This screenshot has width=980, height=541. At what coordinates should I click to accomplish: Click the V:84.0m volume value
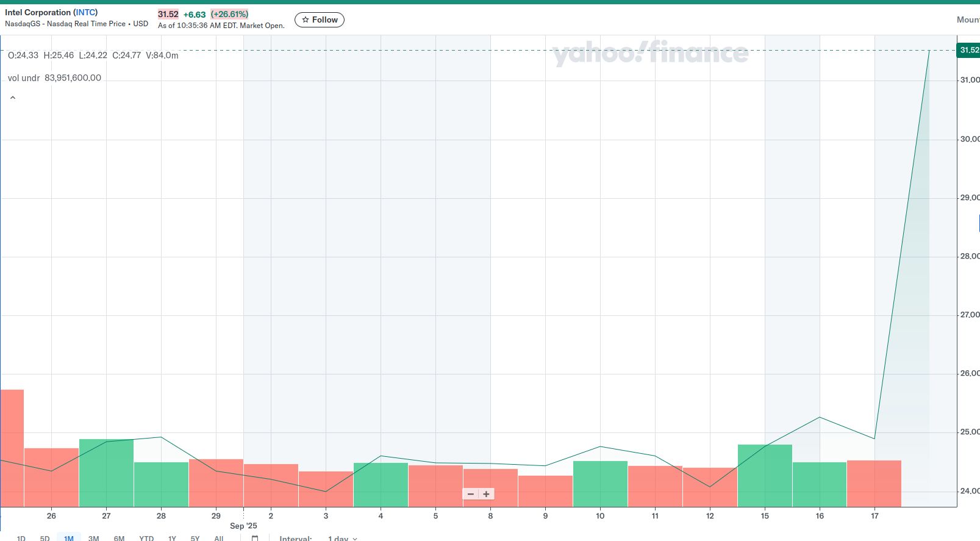162,55
